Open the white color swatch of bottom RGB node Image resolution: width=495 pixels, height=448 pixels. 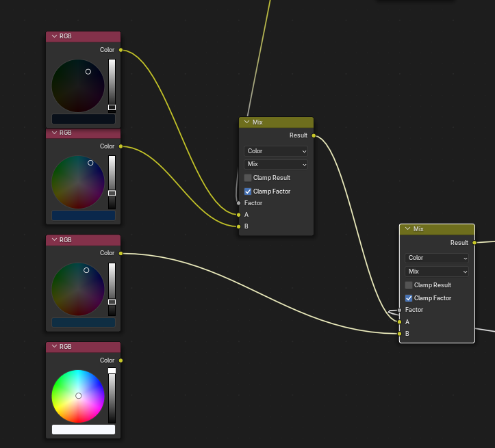pyautogui.click(x=84, y=430)
